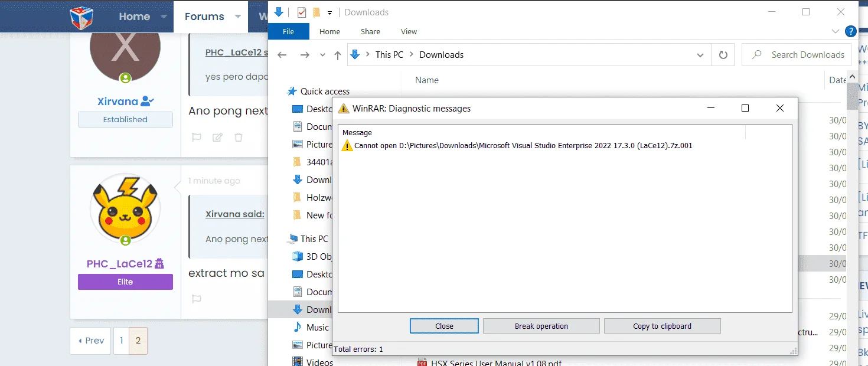Click the verified user icon next to Xirvana
This screenshot has width=868, height=366.
148,102
